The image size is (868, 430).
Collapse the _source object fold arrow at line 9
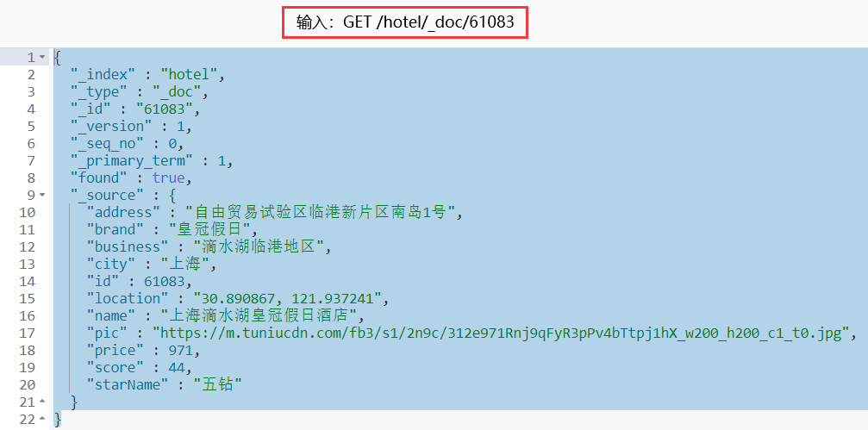pyautogui.click(x=42, y=196)
